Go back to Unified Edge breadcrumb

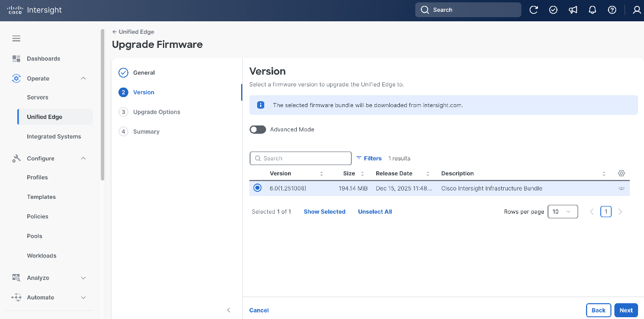click(x=133, y=31)
